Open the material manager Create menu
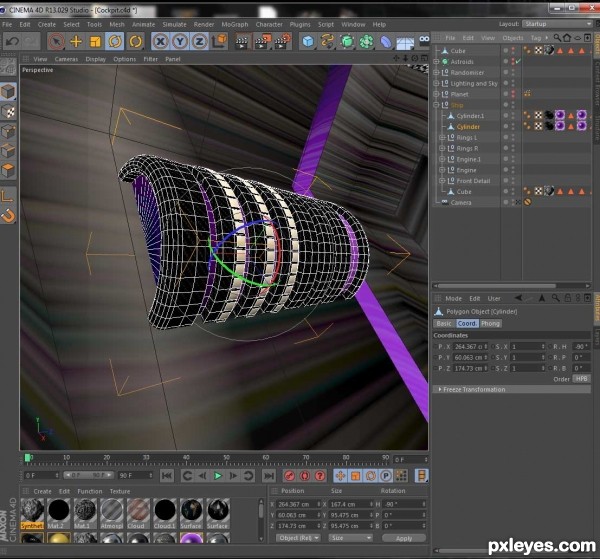600x559 pixels. pyautogui.click(x=42, y=491)
